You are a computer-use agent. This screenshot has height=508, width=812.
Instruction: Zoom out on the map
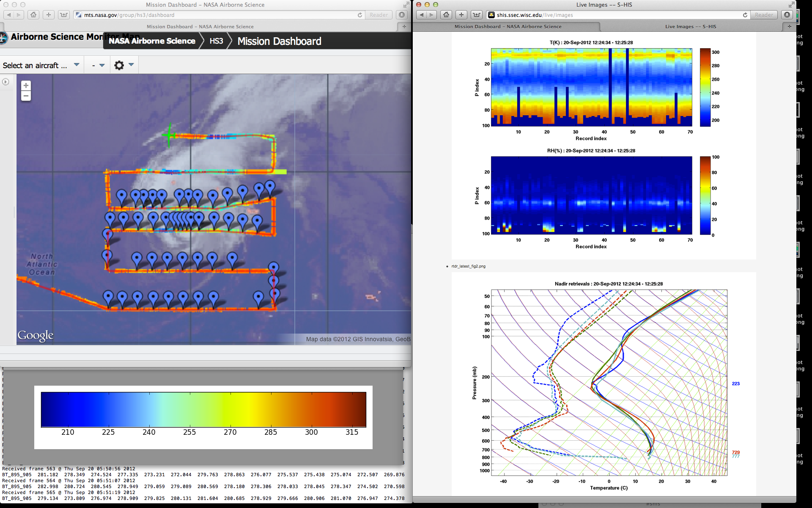26,96
